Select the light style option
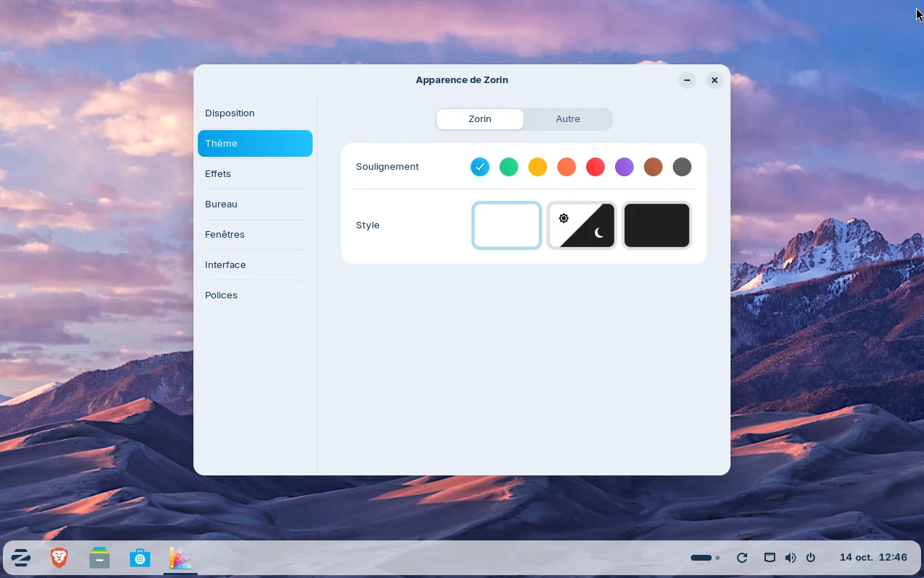 tap(507, 225)
